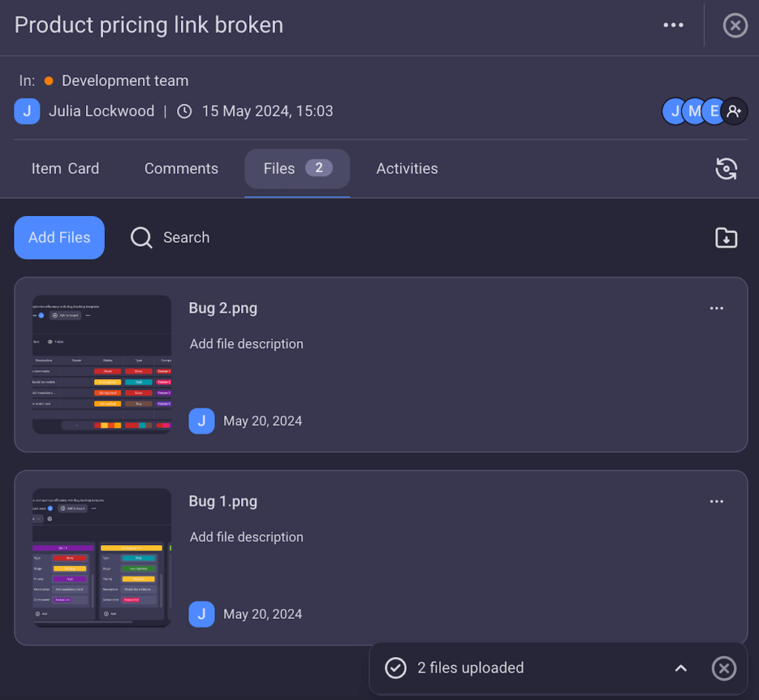Open the Development team board link

(125, 81)
